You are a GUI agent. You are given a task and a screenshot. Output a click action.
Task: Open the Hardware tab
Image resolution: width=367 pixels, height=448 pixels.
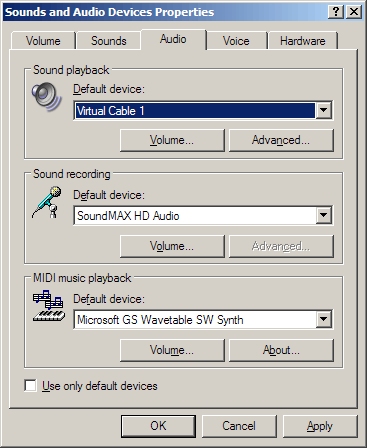click(x=303, y=41)
